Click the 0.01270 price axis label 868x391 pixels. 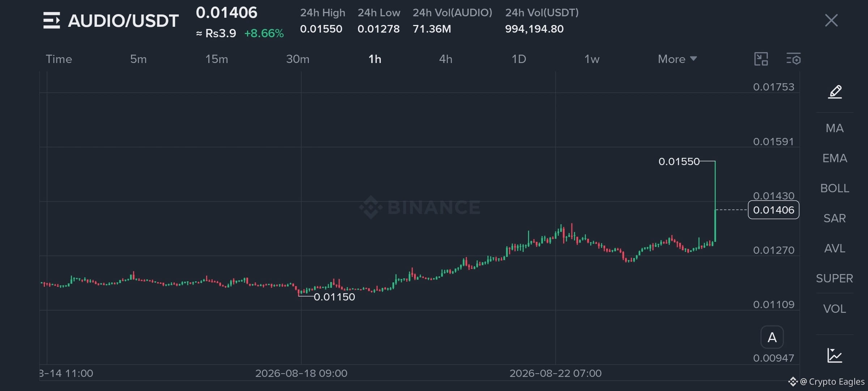coord(774,250)
